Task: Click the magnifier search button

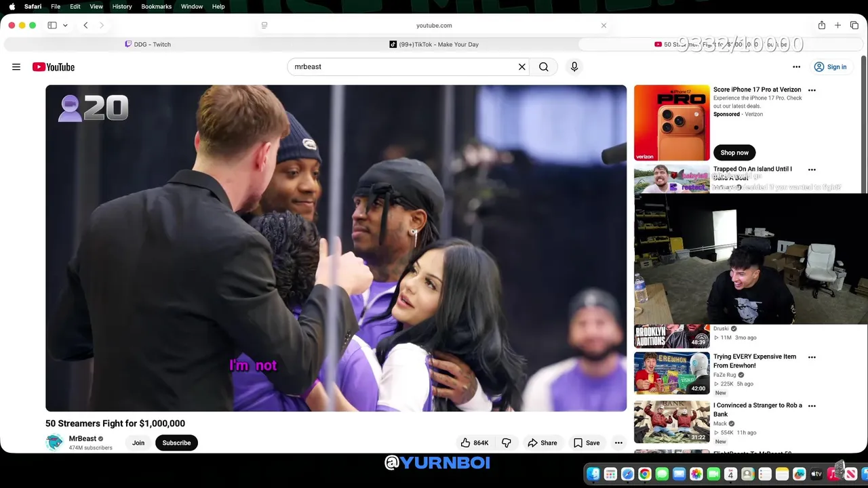Action: pos(544,67)
